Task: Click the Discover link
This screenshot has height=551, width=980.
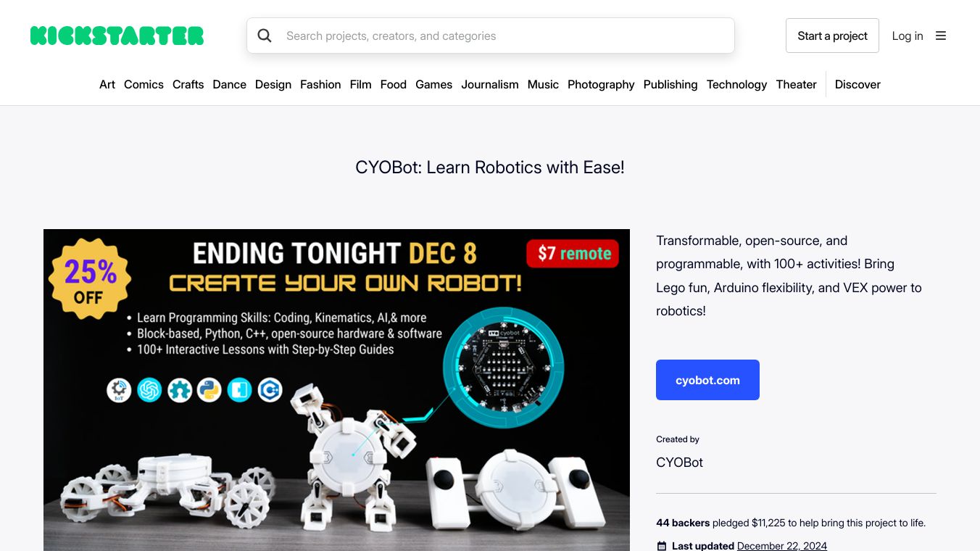Action: [857, 84]
